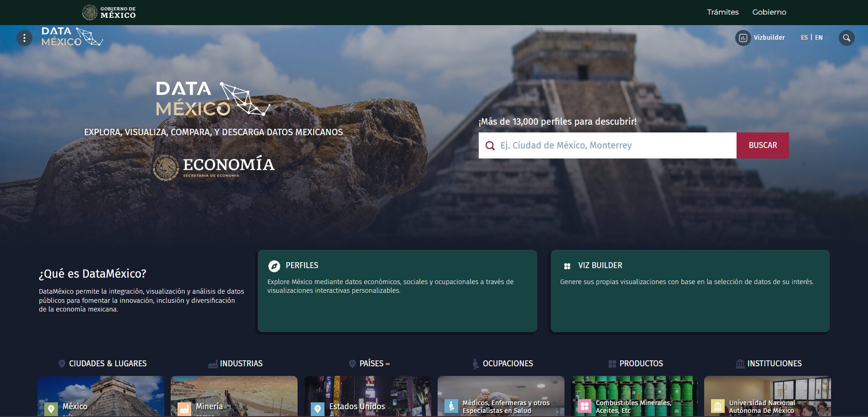
Task: Click the '¿Qué es DataMéxico?' heading
Action: coord(93,274)
